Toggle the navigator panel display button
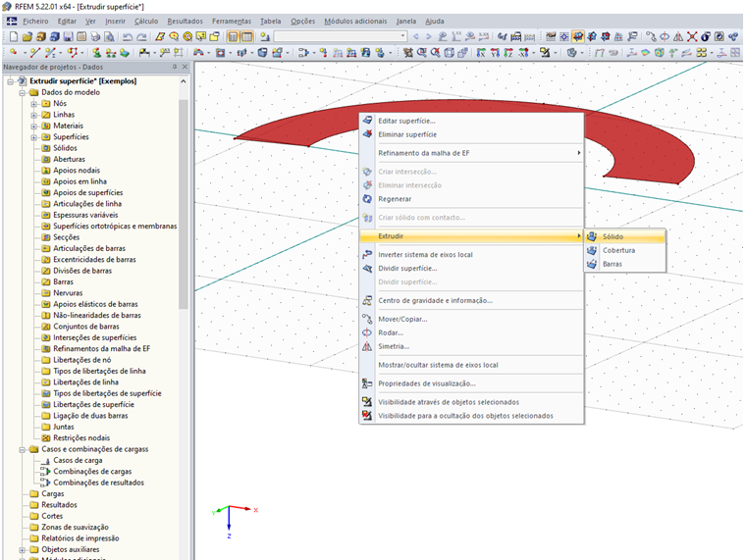The height and width of the screenshot is (560, 746). coord(234,36)
